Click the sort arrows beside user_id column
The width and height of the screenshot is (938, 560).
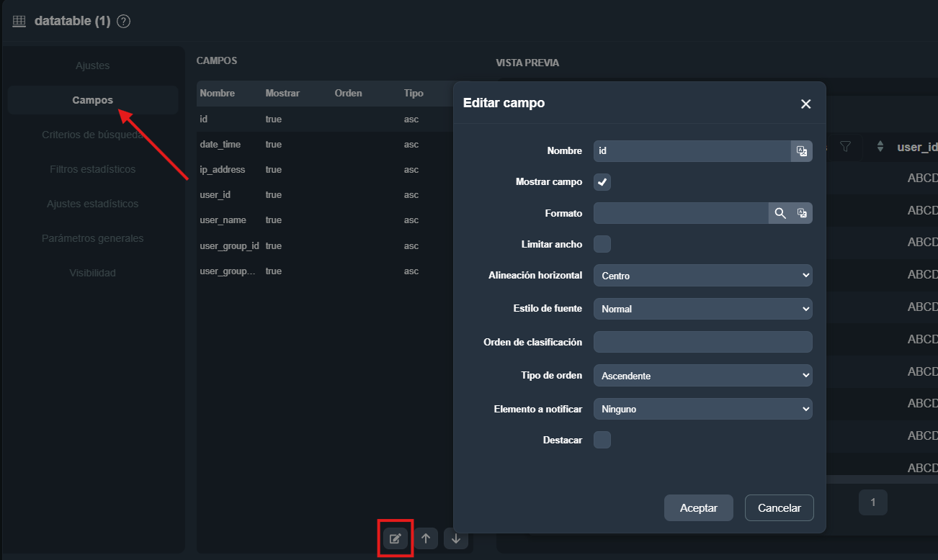pyautogui.click(x=880, y=146)
